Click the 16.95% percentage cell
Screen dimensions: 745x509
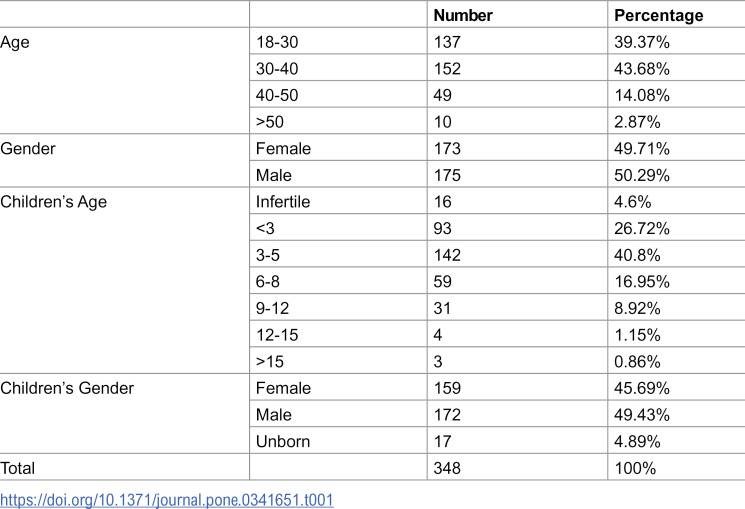pos(641,282)
